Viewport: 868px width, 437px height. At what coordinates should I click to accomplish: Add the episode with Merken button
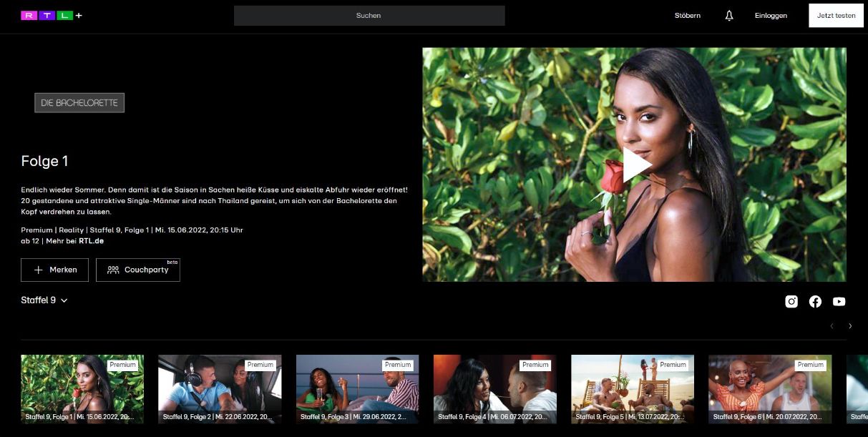coord(54,270)
